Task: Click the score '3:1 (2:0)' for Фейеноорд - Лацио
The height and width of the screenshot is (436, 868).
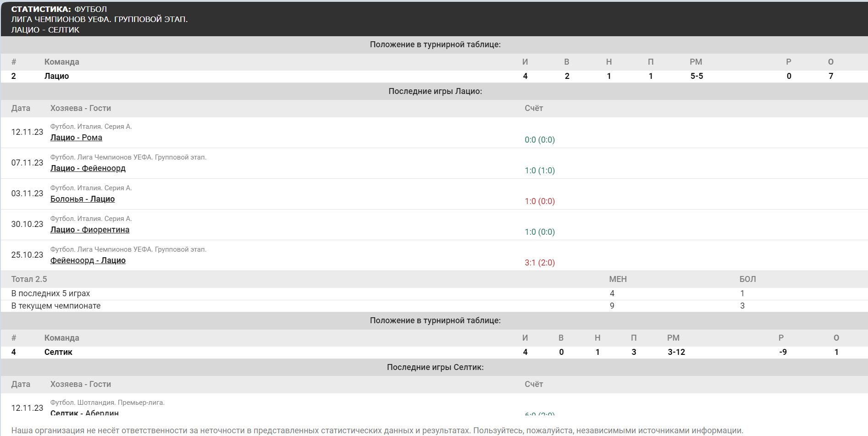Action: [540, 263]
